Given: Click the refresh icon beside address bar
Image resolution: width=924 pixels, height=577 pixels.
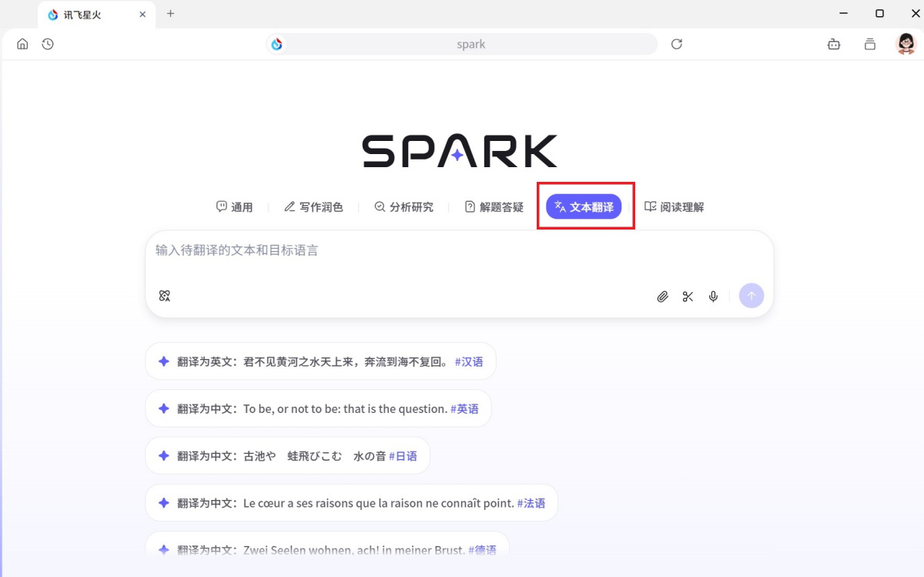Looking at the screenshot, I should coord(677,44).
